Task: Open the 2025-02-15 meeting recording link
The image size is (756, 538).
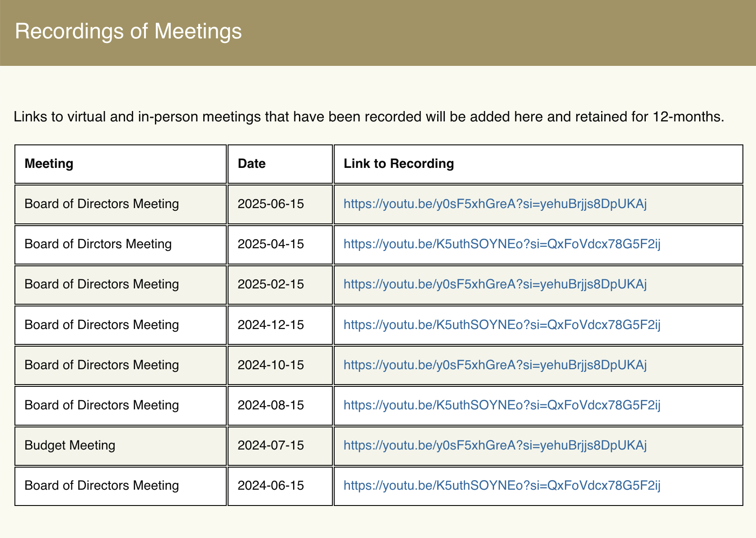Action: (495, 284)
